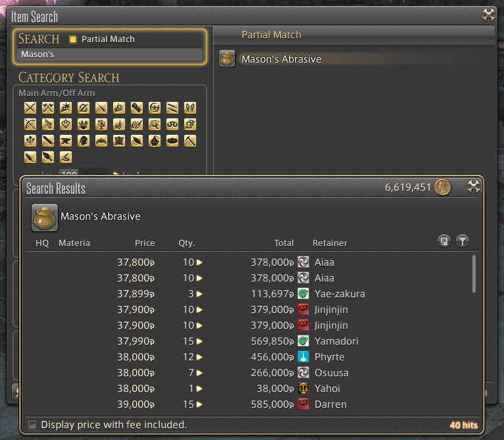Select the paintbrush and palette category icon
The image size is (504, 440).
[137, 124]
